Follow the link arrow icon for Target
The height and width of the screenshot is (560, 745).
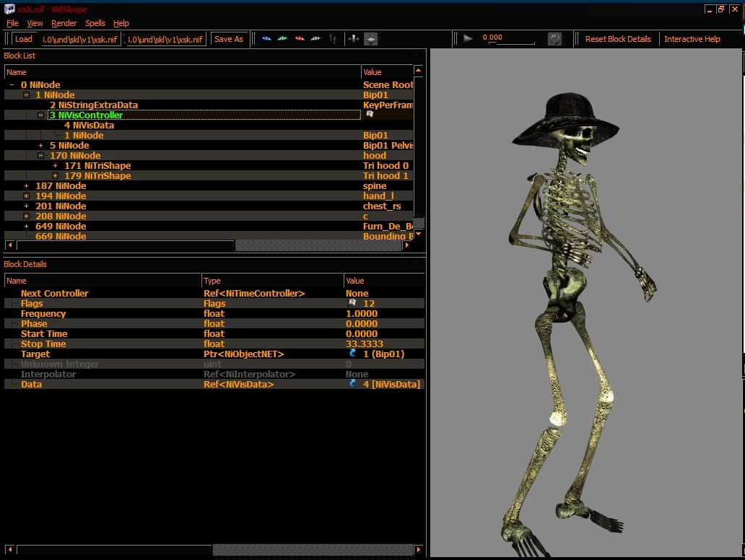352,354
